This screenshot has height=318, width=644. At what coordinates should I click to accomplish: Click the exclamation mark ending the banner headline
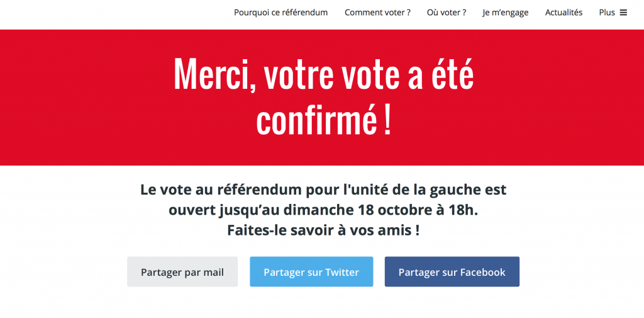point(386,121)
